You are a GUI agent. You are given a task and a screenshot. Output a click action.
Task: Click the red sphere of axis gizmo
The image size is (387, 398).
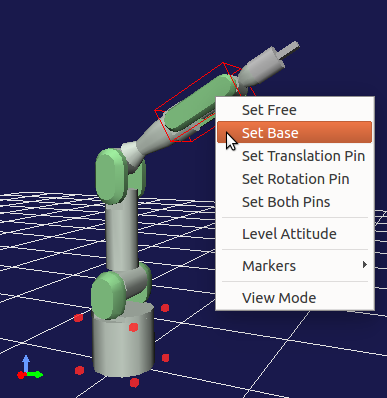coord(21,375)
